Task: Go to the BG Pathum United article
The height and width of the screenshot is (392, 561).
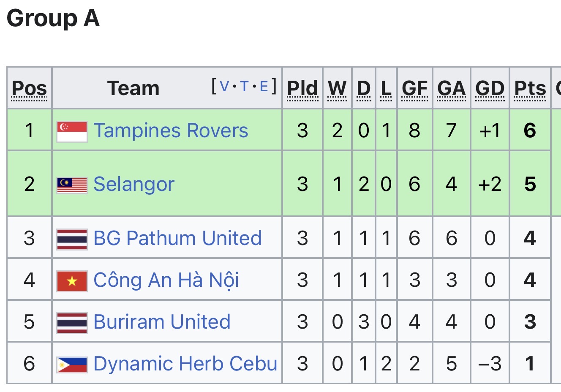Action: [177, 238]
